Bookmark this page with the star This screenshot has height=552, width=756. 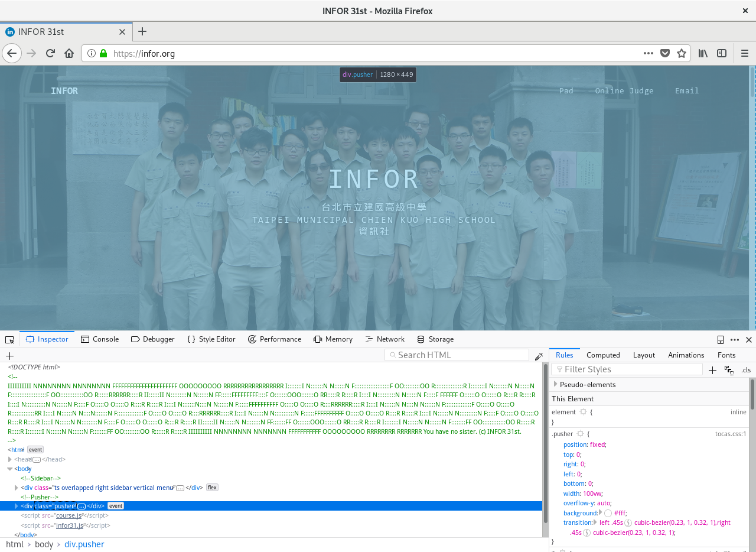pos(682,53)
